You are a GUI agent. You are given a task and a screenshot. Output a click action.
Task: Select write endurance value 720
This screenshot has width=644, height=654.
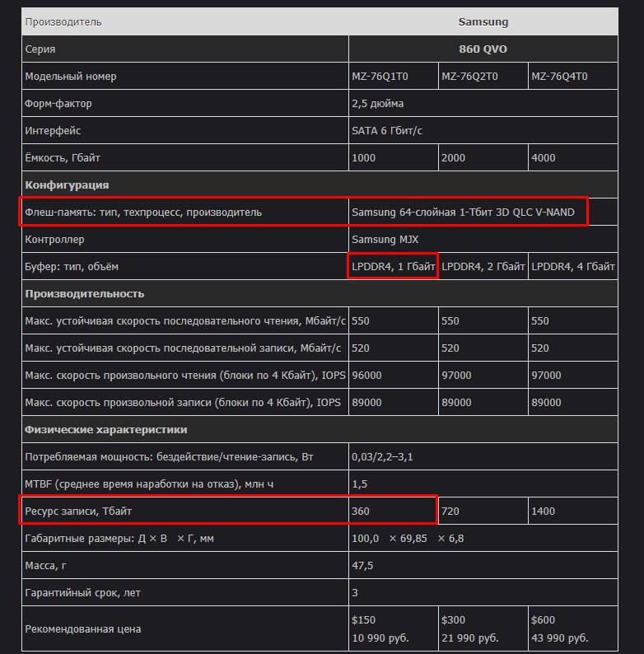tap(450, 512)
